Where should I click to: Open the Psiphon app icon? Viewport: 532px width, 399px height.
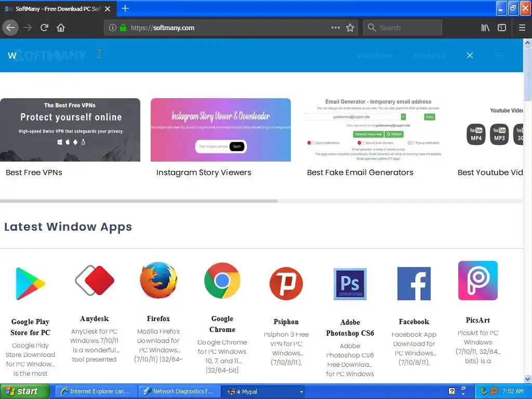[x=286, y=284]
